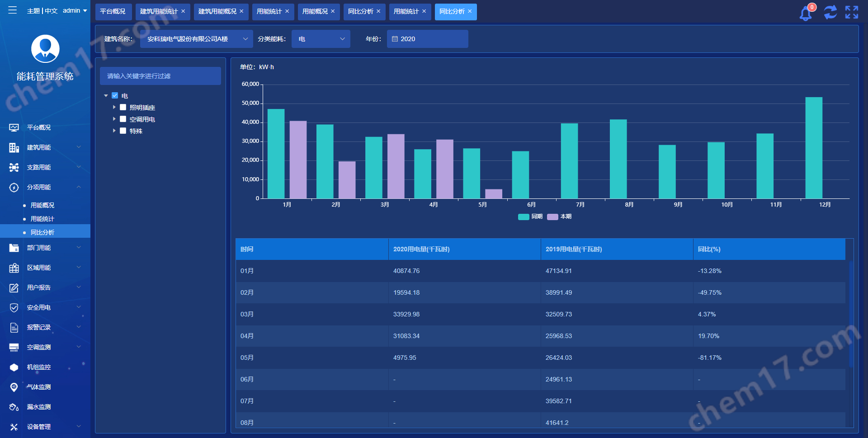868x438 pixels.
Task: Click the 平台概况 monitor icon in sidebar
Action: click(14, 127)
